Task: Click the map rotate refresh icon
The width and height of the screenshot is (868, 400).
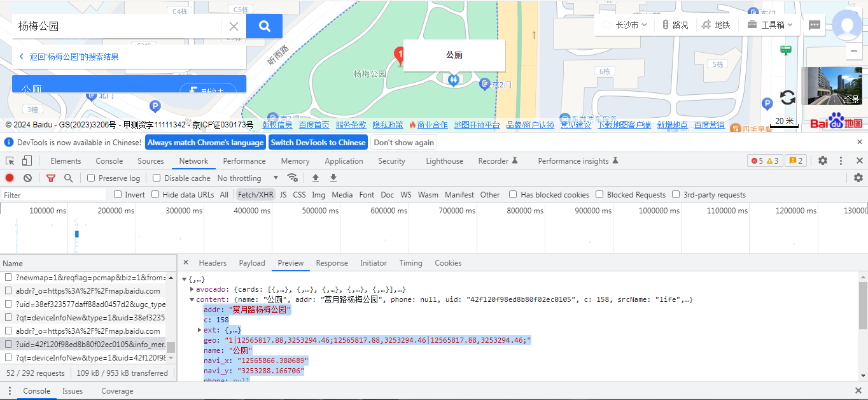Action: [x=787, y=97]
